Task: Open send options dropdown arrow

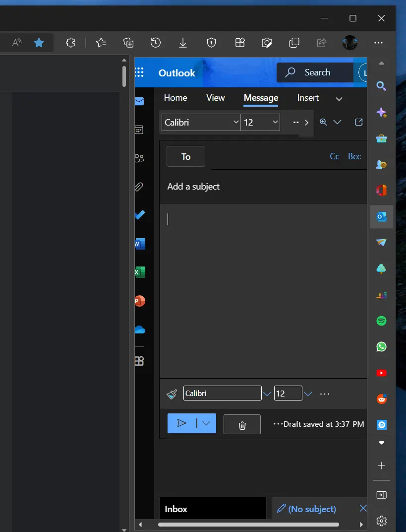Action: tap(206, 423)
